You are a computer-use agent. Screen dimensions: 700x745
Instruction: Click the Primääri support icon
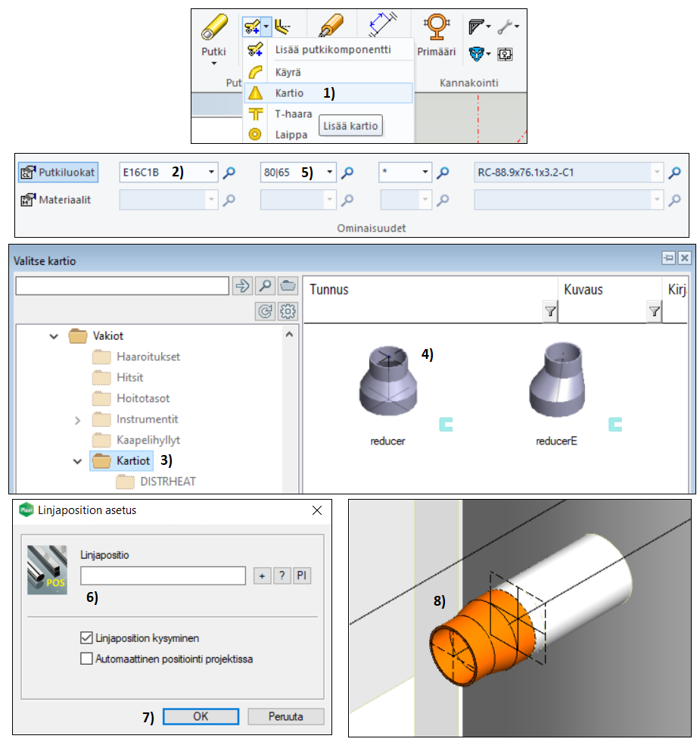pos(437,29)
